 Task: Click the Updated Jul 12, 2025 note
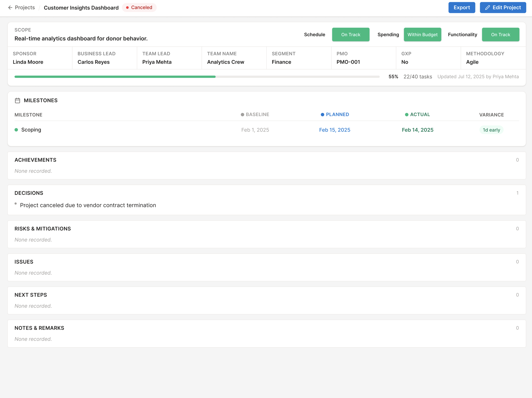coord(478,77)
